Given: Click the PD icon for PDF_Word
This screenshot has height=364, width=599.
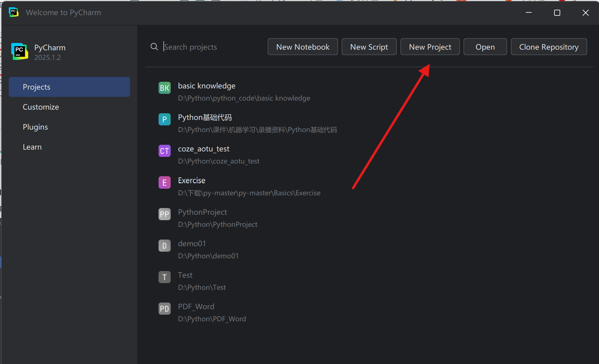Looking at the screenshot, I should (x=164, y=309).
